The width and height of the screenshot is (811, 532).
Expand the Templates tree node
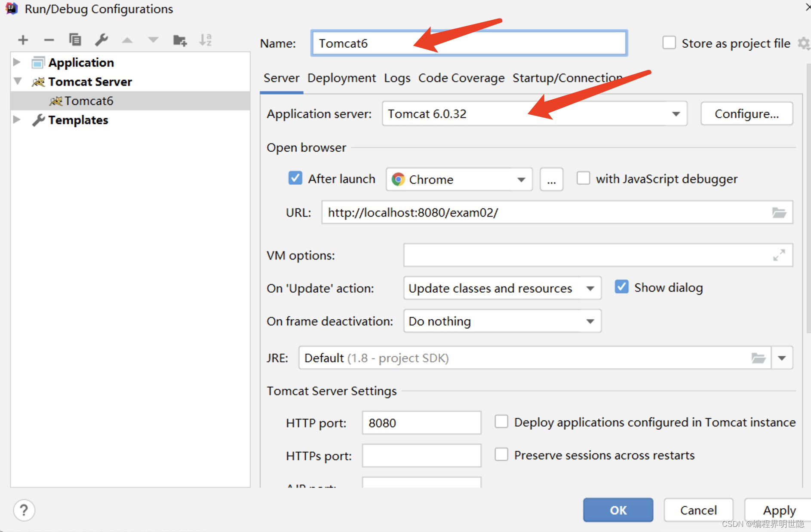pos(17,119)
